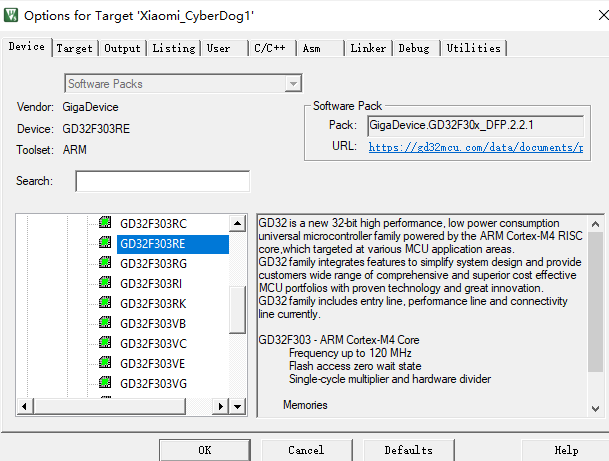Select the highlighted GD32F303RE device
This screenshot has height=461, width=609.
click(x=173, y=244)
